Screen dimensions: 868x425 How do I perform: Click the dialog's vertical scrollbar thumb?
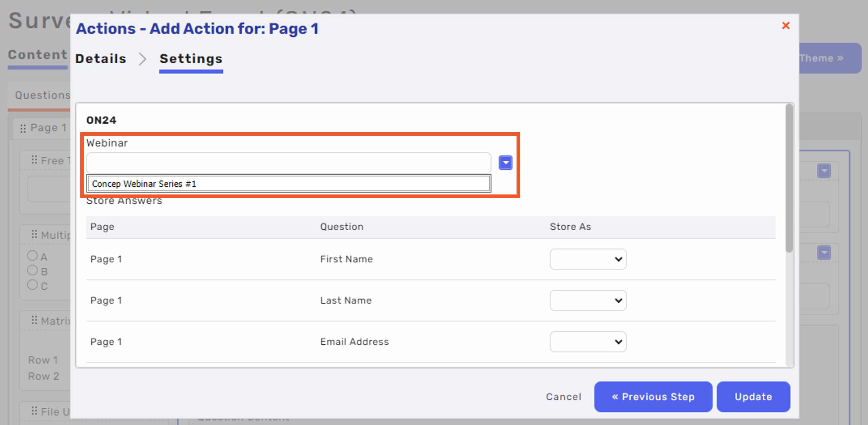pos(789,179)
